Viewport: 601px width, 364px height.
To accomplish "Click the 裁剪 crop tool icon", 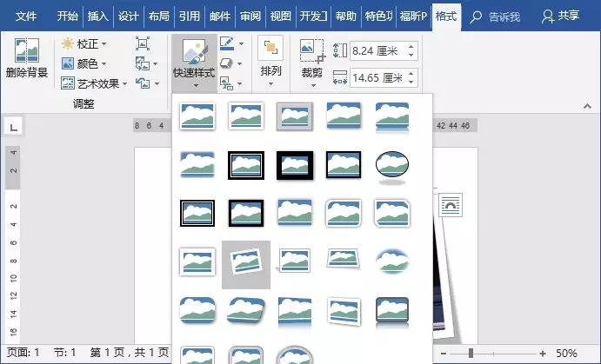I will pos(311,54).
